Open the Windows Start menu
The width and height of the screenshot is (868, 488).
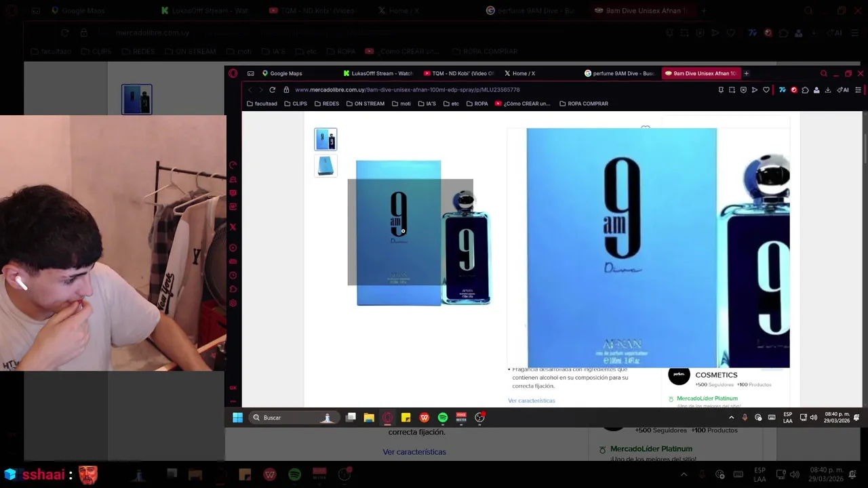[x=237, y=418]
